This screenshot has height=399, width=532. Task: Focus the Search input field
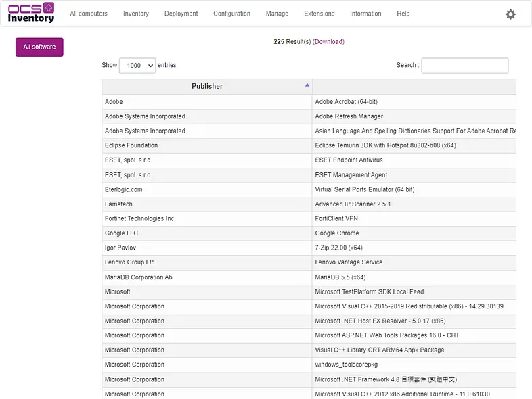pyautogui.click(x=465, y=66)
